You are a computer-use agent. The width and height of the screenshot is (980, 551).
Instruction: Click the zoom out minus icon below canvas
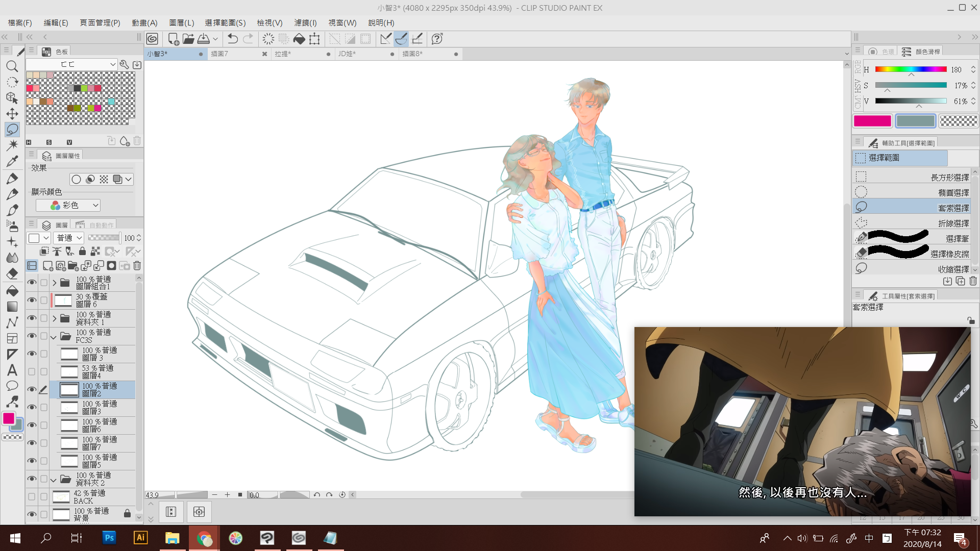pos(214,495)
